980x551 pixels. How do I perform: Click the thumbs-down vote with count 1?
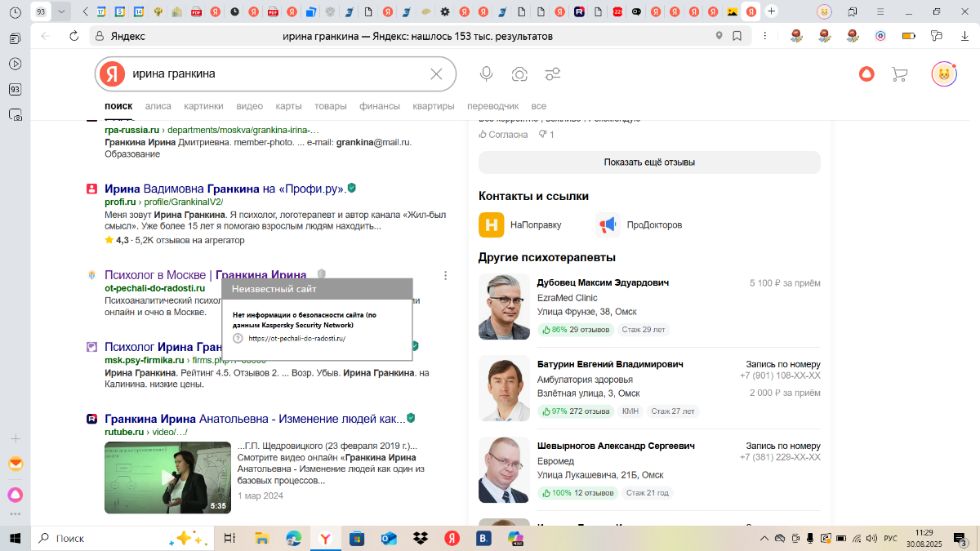click(546, 135)
